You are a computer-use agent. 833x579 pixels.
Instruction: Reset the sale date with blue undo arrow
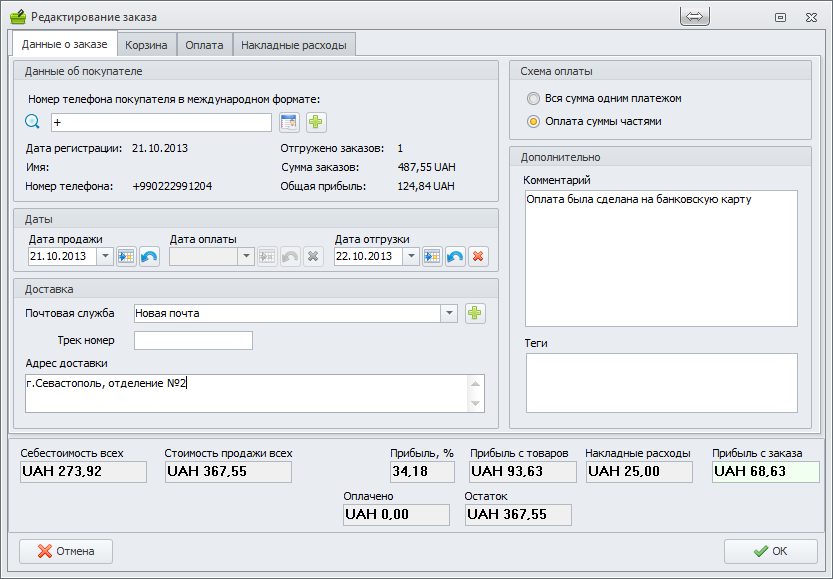[x=149, y=257]
